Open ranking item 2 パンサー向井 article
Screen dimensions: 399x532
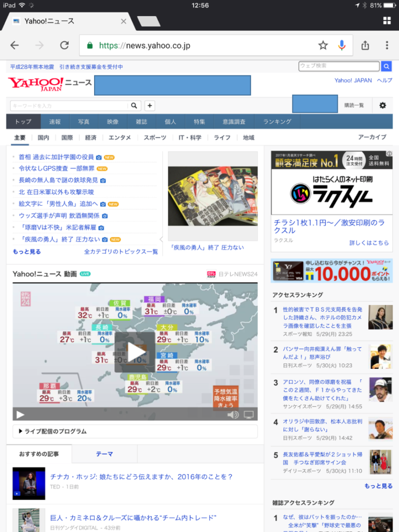tap(322, 353)
